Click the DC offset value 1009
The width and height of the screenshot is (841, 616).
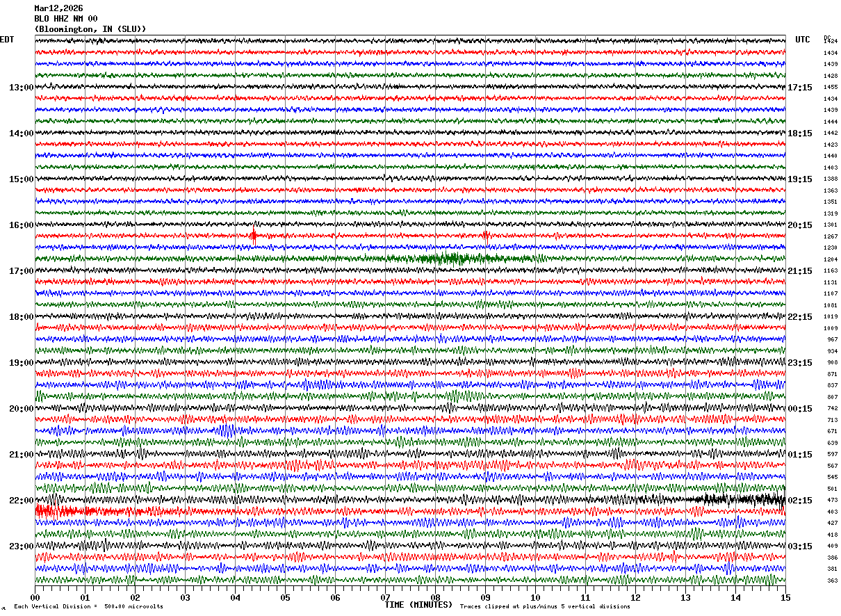pyautogui.click(x=831, y=328)
